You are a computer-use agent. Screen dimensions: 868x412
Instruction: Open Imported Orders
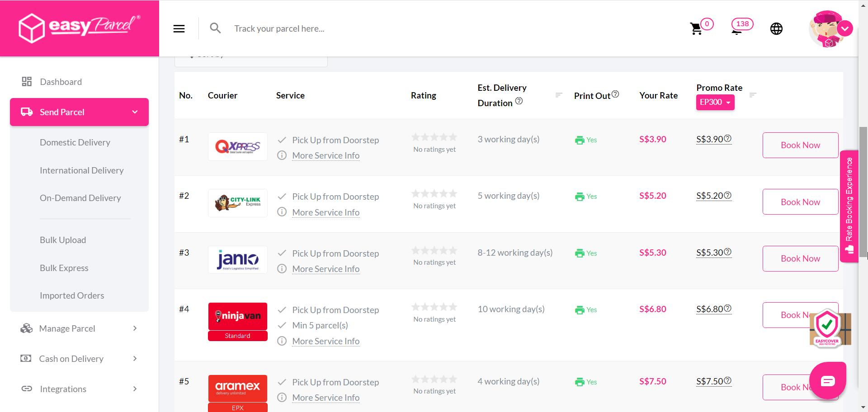[72, 295]
